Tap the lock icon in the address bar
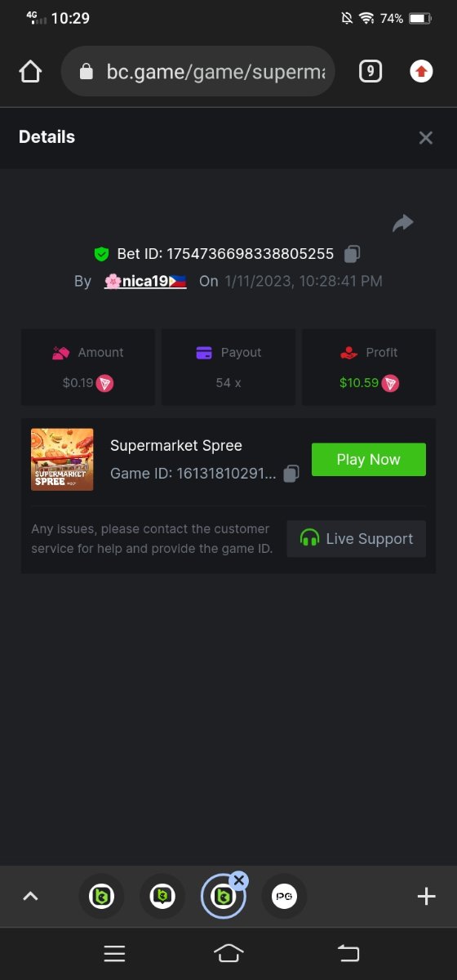Viewport: 457px width, 980px height. click(x=87, y=72)
